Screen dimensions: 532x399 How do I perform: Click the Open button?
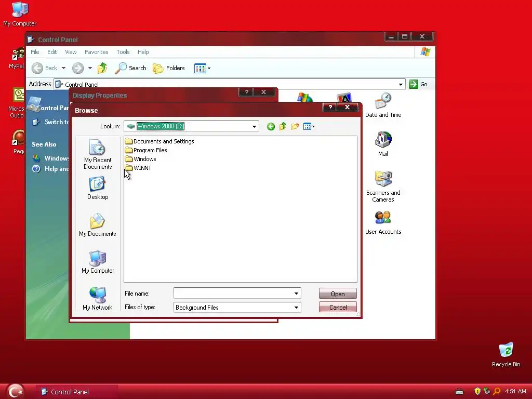tap(338, 294)
